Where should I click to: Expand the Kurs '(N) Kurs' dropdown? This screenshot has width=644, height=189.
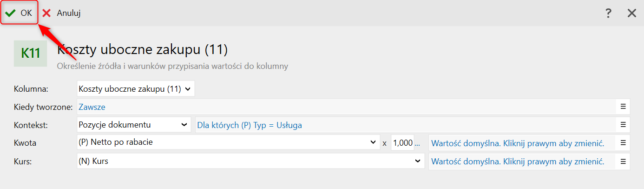click(x=250, y=161)
